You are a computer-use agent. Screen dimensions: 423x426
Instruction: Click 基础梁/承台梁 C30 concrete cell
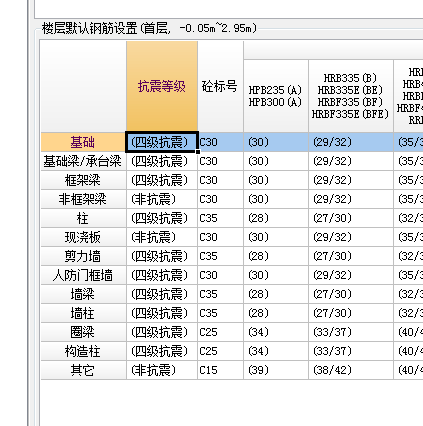coord(221,161)
